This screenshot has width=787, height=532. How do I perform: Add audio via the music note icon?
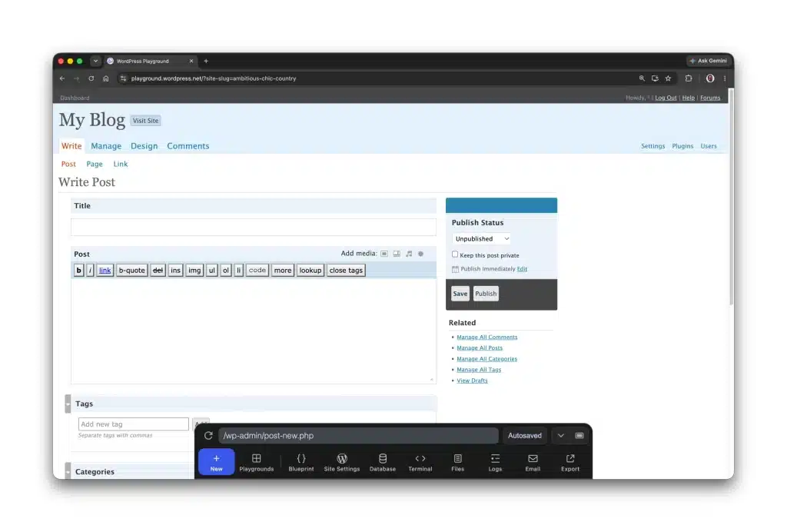pos(409,254)
